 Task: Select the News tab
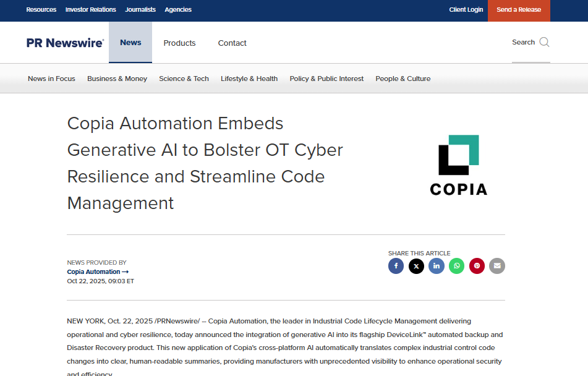130,43
